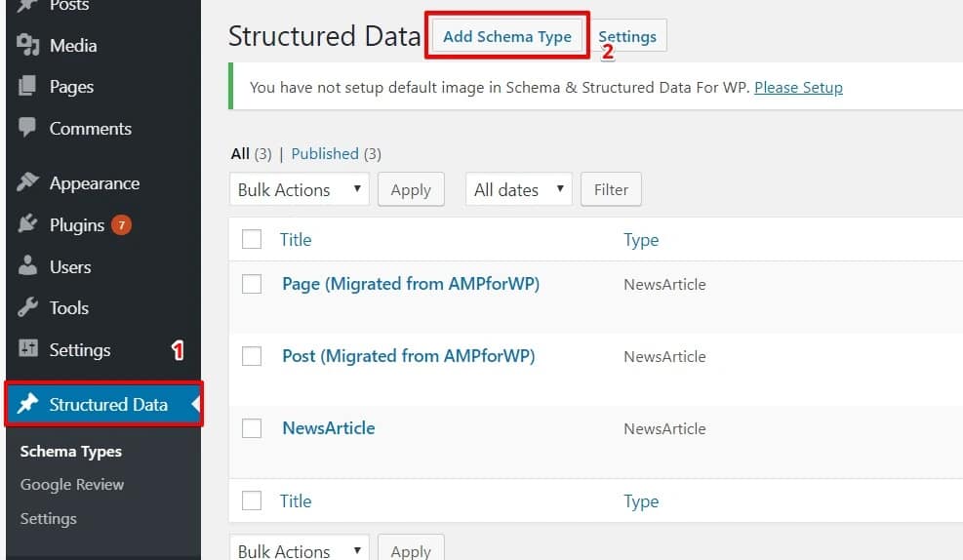This screenshot has width=963, height=560.
Task: Follow the Please Setup link
Action: click(798, 87)
